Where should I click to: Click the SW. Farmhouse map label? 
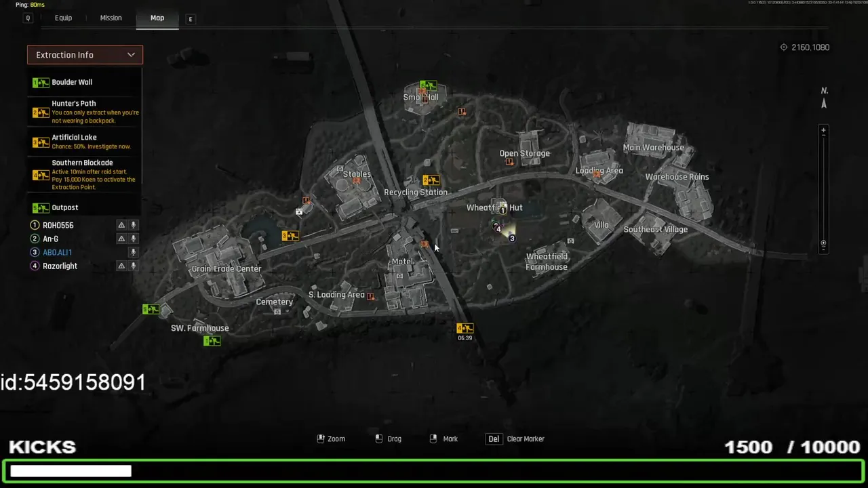click(199, 328)
